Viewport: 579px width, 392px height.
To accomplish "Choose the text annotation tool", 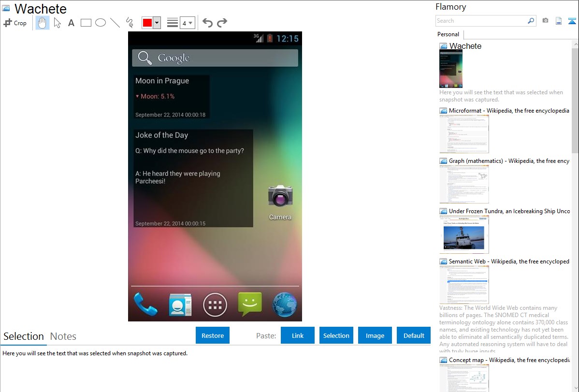I will 71,23.
